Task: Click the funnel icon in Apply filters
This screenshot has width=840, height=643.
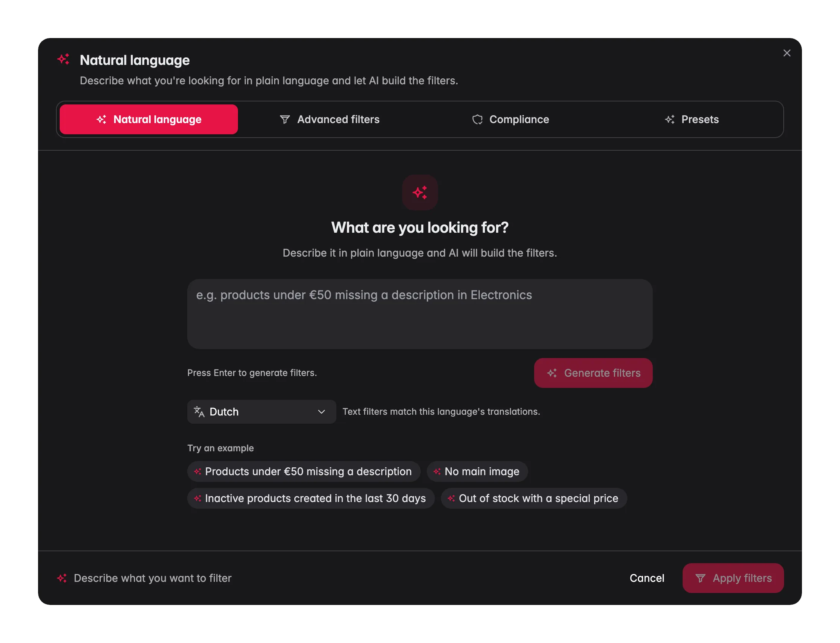Action: (x=700, y=578)
